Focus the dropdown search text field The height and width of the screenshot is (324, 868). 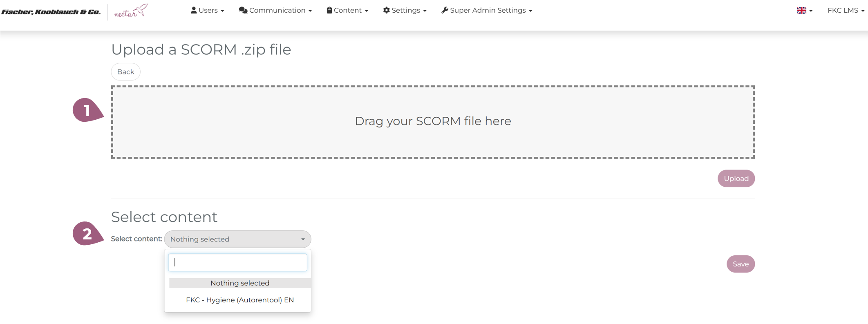tap(237, 263)
